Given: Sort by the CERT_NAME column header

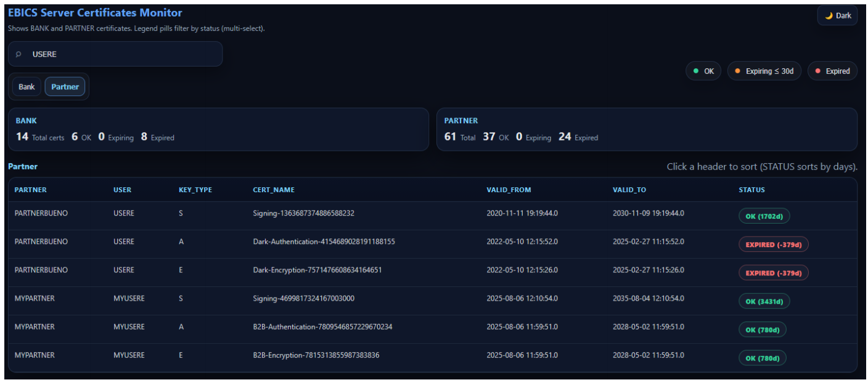Looking at the screenshot, I should click(x=274, y=190).
